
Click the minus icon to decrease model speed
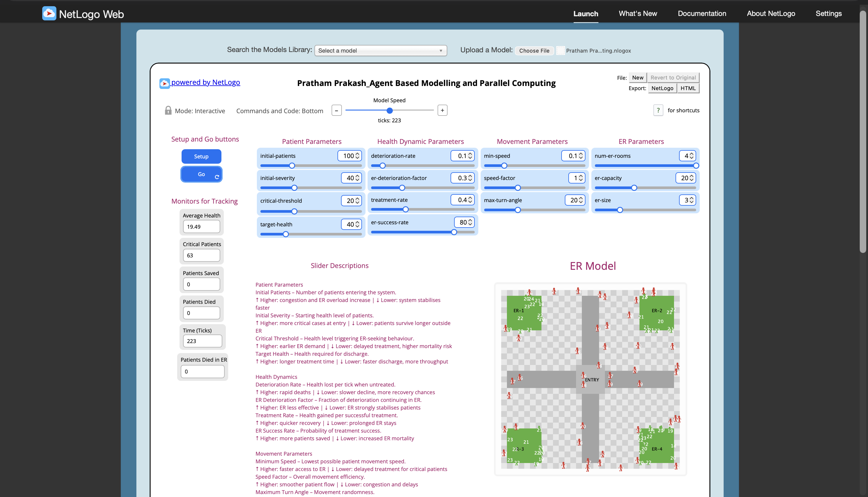[x=337, y=110]
